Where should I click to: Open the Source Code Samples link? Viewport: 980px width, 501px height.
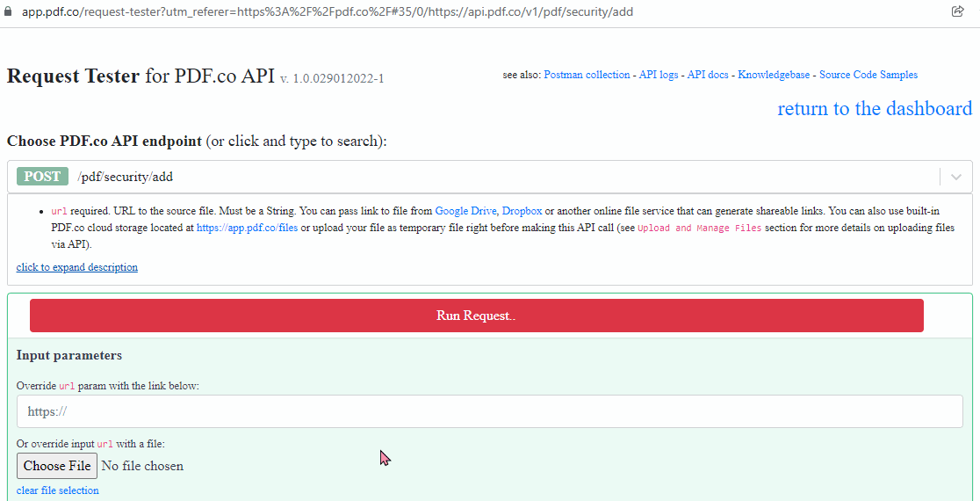tap(868, 75)
